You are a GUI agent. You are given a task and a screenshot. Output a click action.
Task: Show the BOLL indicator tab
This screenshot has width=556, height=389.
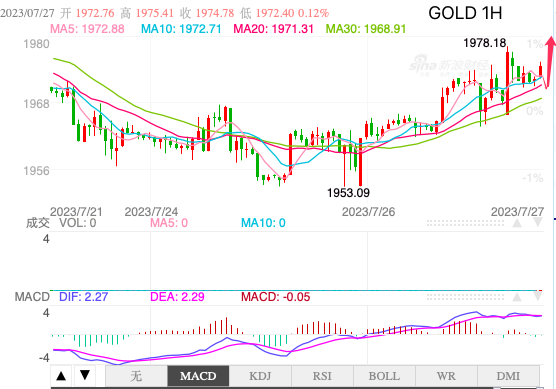(x=384, y=376)
